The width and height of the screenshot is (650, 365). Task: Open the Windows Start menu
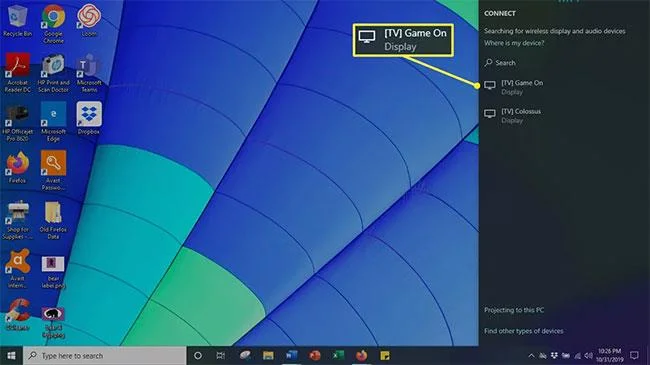(x=12, y=356)
